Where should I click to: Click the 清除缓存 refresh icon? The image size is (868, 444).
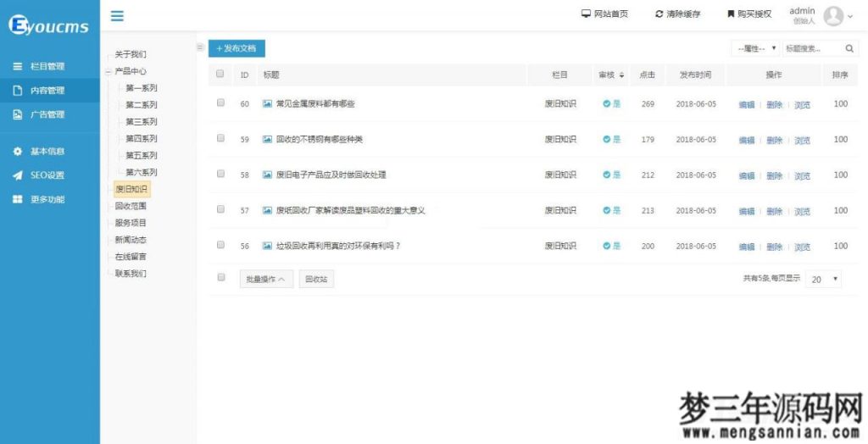(659, 14)
